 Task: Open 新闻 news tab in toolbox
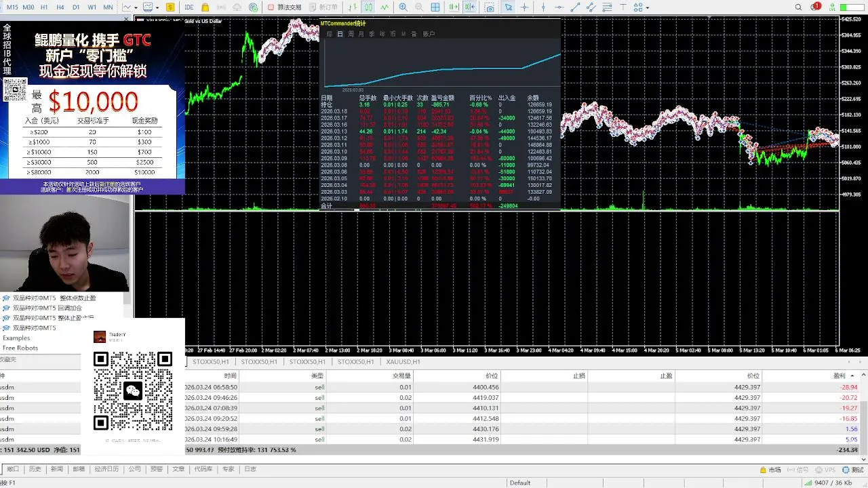[x=56, y=469]
